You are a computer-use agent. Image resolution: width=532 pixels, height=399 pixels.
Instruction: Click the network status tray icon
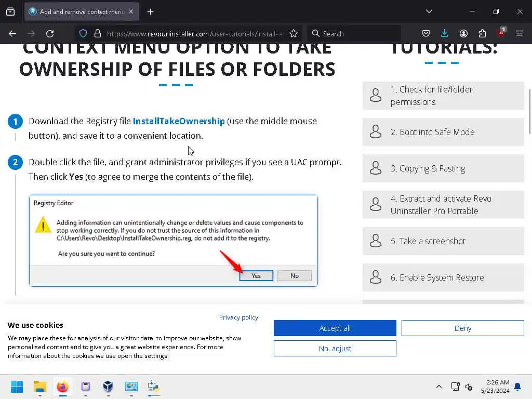[455, 387]
